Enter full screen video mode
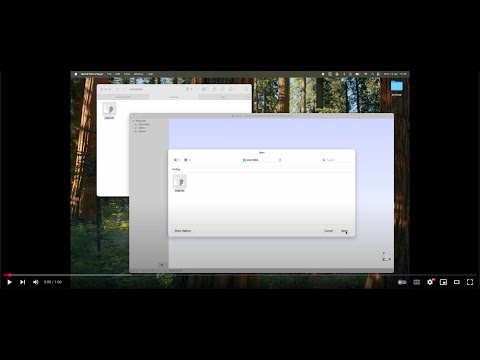The image size is (480, 360). coord(470,282)
